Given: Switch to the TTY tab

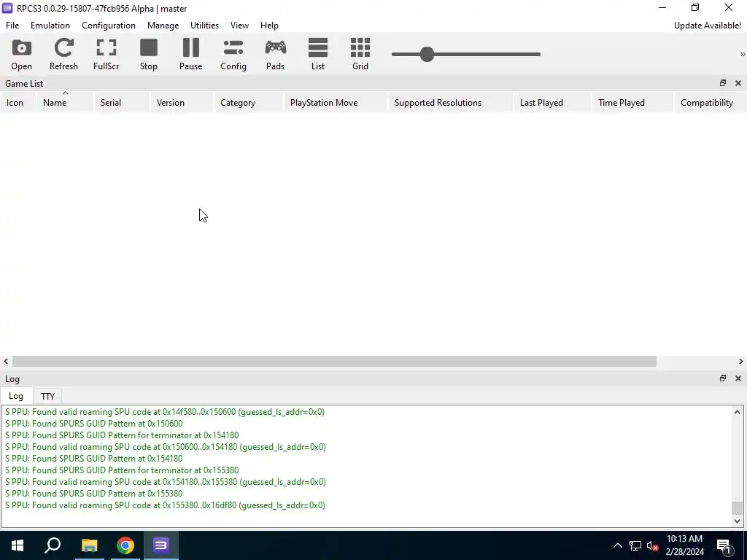Looking at the screenshot, I should (x=47, y=396).
